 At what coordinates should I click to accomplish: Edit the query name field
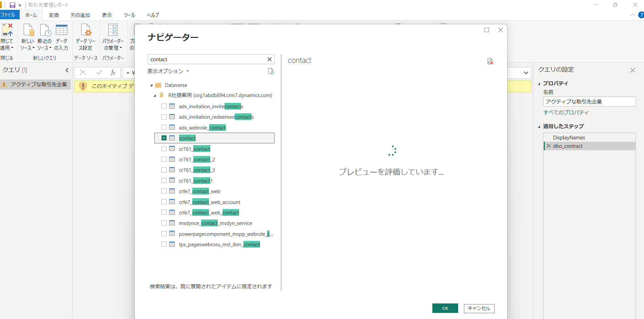[589, 101]
